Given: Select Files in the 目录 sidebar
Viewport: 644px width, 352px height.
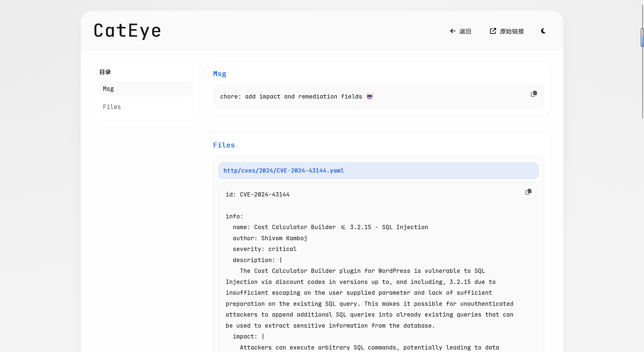Looking at the screenshot, I should pyautogui.click(x=112, y=107).
